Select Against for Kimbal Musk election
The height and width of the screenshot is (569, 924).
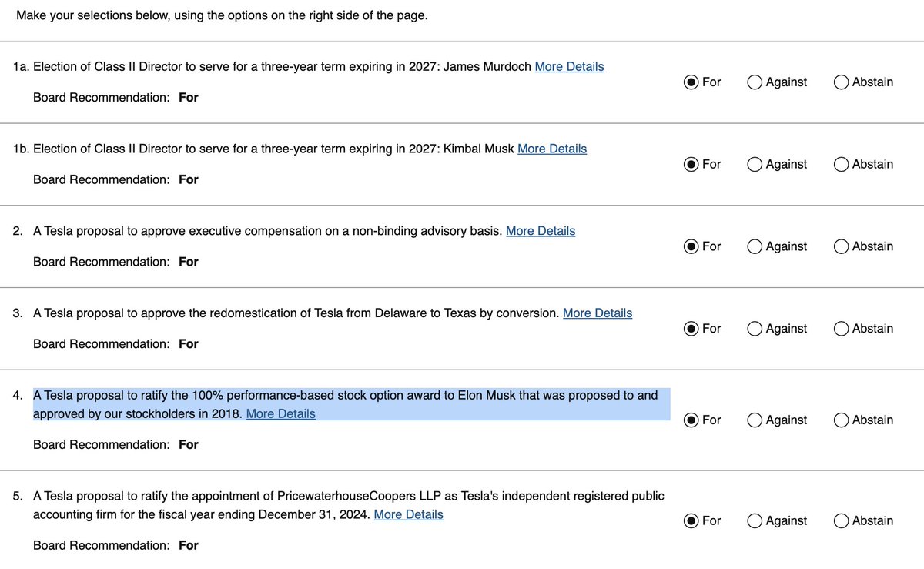pos(755,164)
